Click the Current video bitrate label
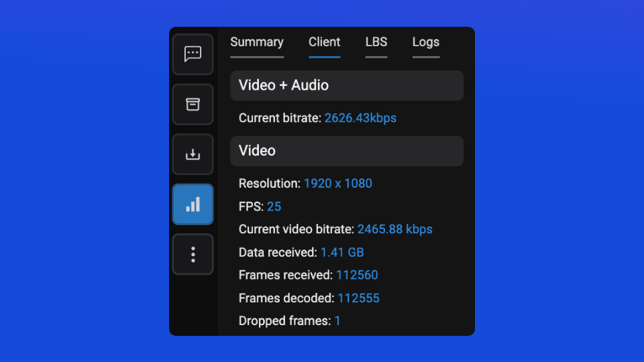Viewport: 644px width, 362px height. pyautogui.click(x=297, y=229)
